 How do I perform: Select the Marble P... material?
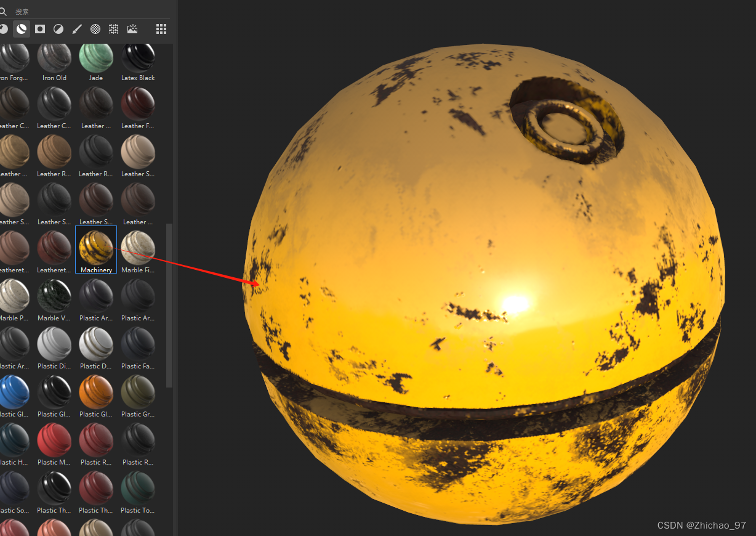pos(14,301)
